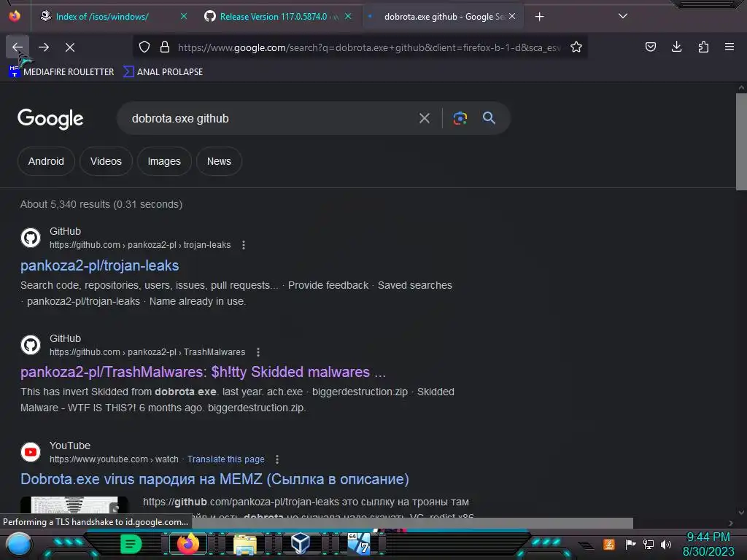This screenshot has width=747, height=560.
Task: Submit search with the magnifier icon
Action: (489, 118)
